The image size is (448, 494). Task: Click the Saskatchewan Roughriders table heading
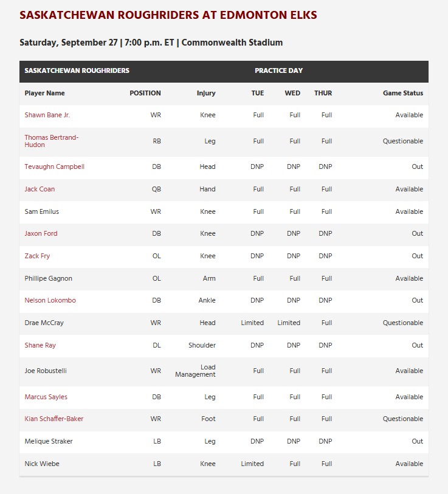(77, 70)
